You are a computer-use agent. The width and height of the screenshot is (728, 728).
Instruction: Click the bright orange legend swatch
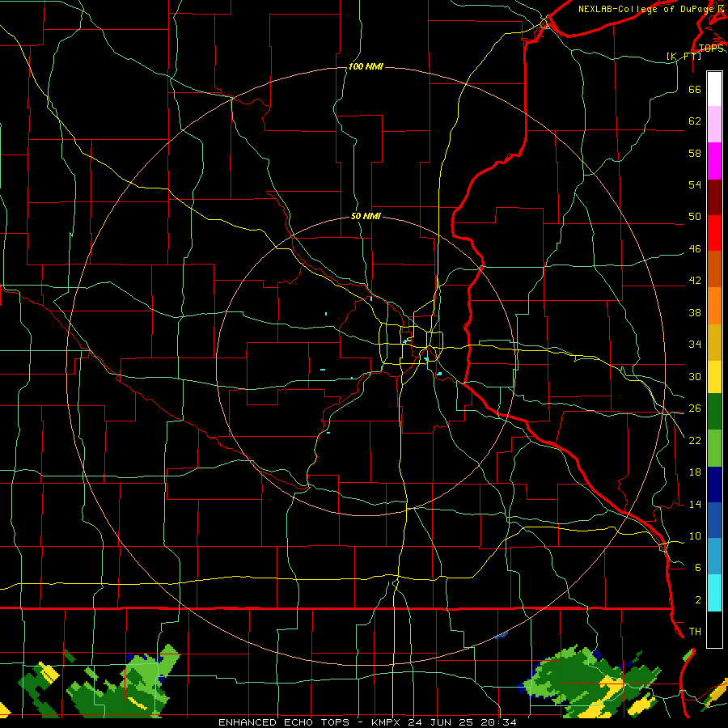tap(714, 306)
